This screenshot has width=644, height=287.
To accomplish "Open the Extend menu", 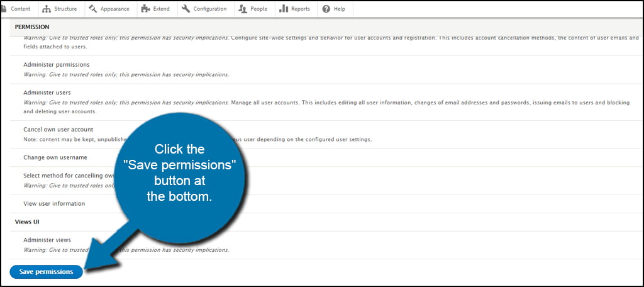I will (x=162, y=9).
